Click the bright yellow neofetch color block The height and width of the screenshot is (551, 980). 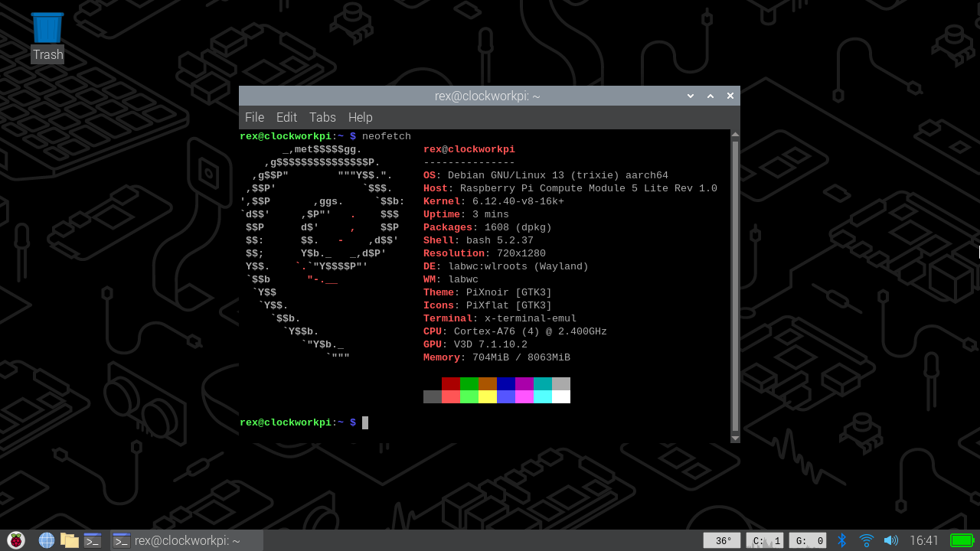pyautogui.click(x=488, y=396)
